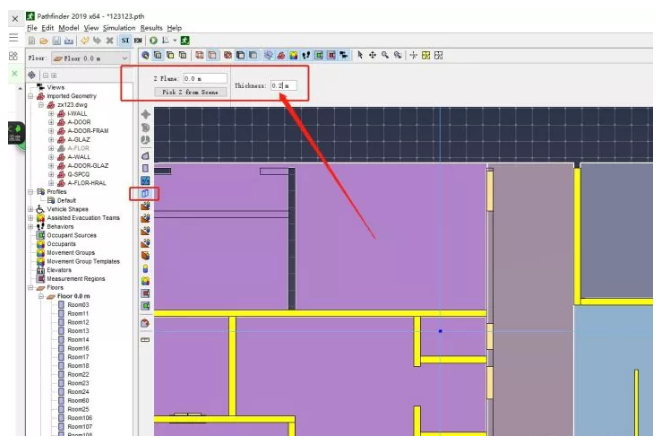Collapse the Imported Geometry tree node
The width and height of the screenshot is (658, 443).
(x=31, y=96)
